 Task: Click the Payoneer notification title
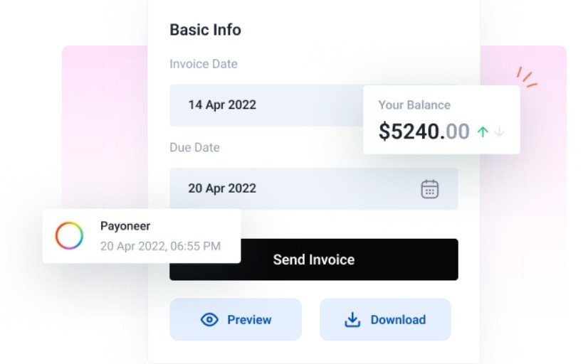point(125,227)
